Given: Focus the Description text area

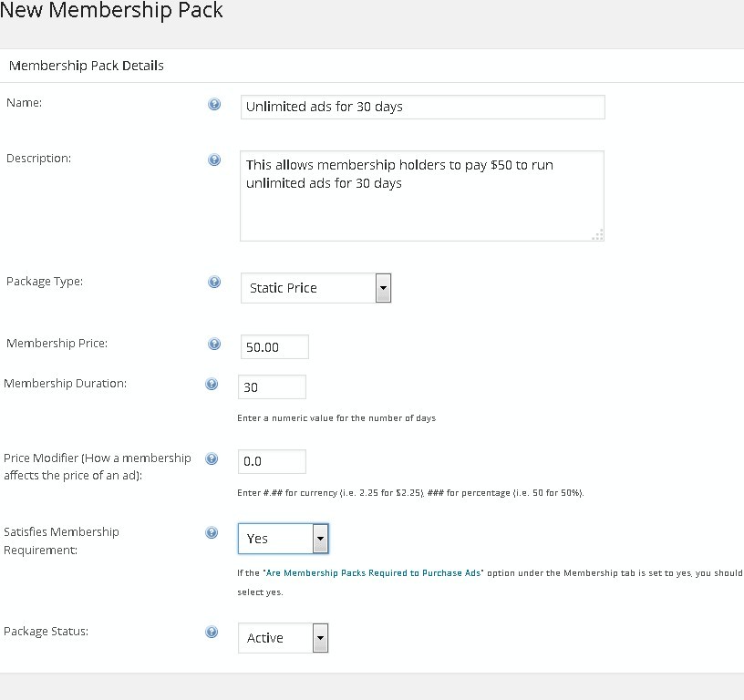Looking at the screenshot, I should pos(422,196).
